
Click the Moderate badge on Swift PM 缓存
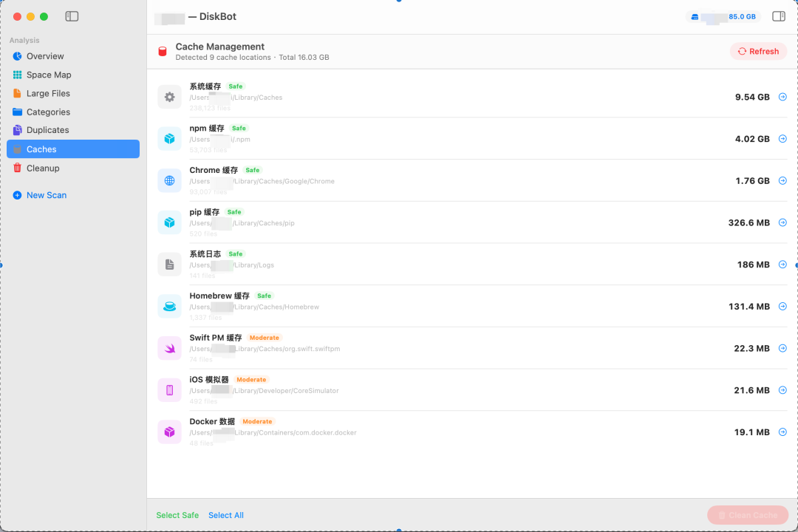264,338
